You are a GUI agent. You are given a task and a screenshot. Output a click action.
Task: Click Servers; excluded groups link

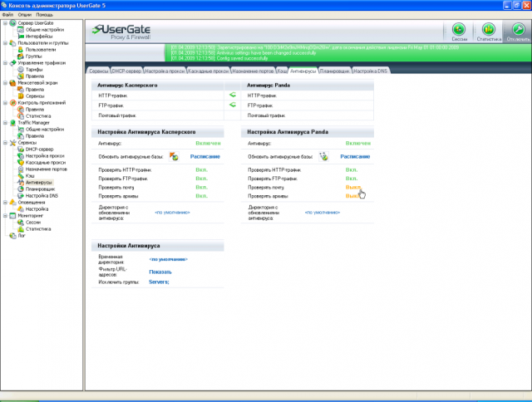pos(159,282)
